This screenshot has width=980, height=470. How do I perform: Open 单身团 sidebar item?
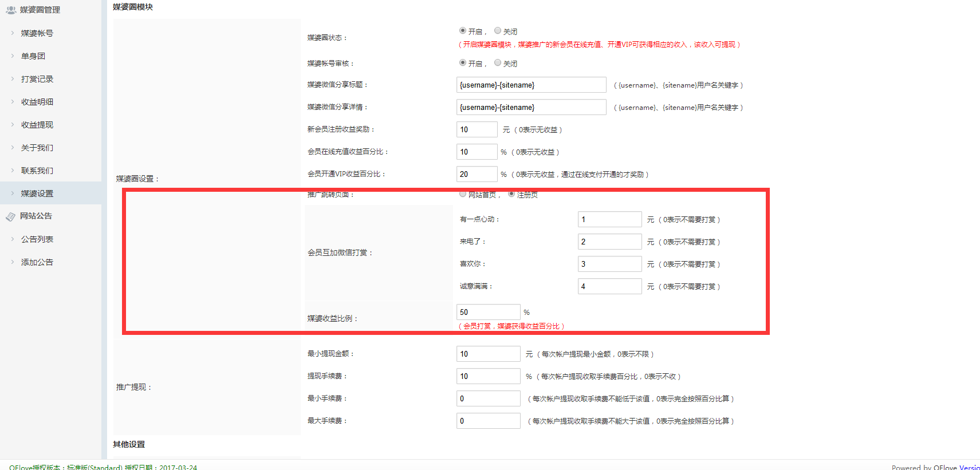(x=33, y=56)
